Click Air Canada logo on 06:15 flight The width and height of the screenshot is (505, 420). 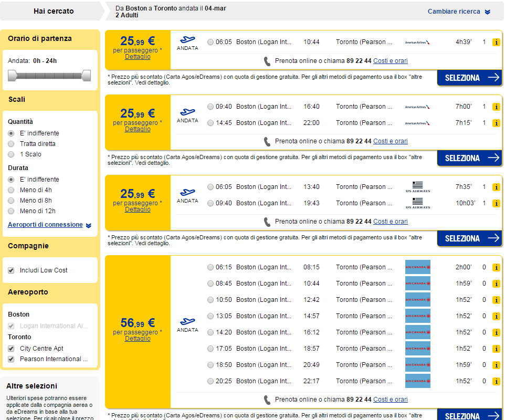click(418, 267)
